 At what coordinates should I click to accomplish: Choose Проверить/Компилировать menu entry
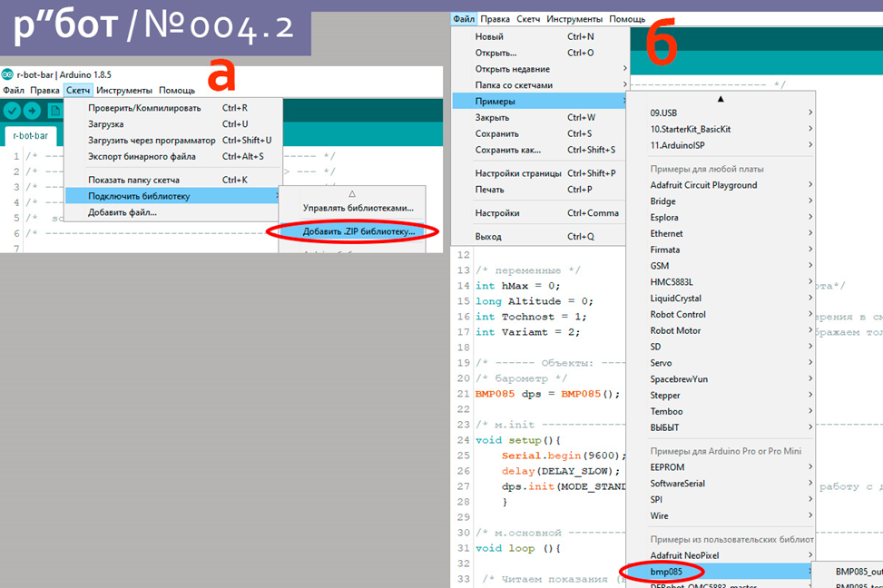(173, 108)
